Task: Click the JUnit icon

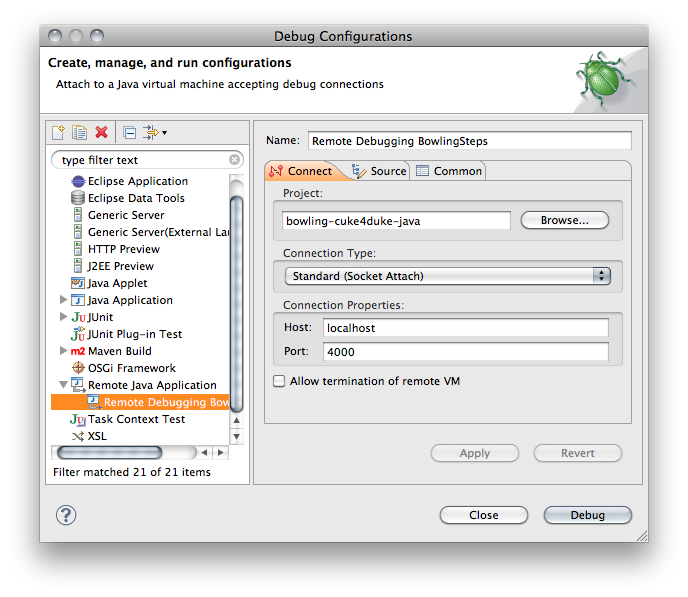Action: coord(79,317)
